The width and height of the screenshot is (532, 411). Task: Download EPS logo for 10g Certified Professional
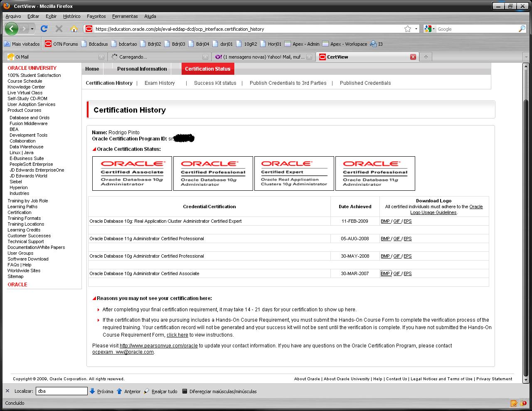(408, 256)
